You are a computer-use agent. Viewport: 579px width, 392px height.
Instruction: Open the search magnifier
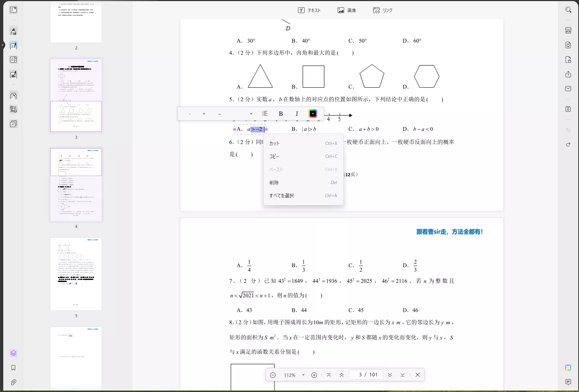pyautogui.click(x=568, y=10)
